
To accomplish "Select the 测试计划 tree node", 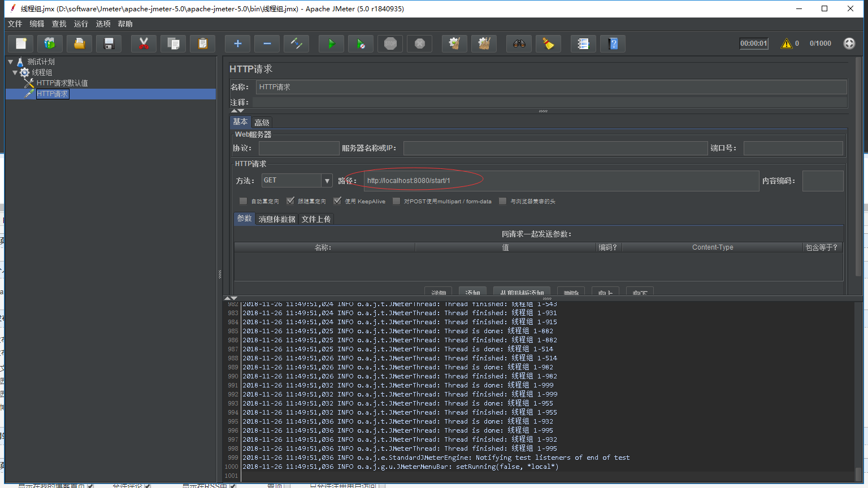I will tap(41, 62).
